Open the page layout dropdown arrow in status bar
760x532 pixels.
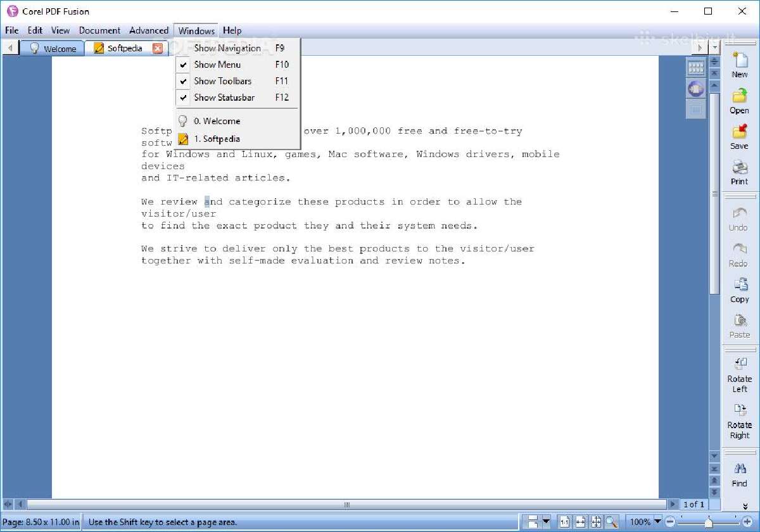[546, 522]
